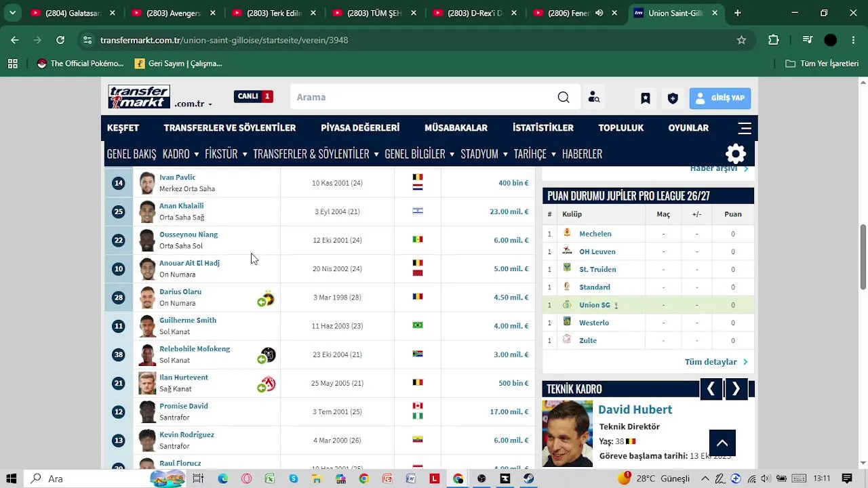868x488 pixels.
Task: Expand the TRANSFERLER & SÖYLENTİLER submenu dropdown
Action: pyautogui.click(x=315, y=154)
